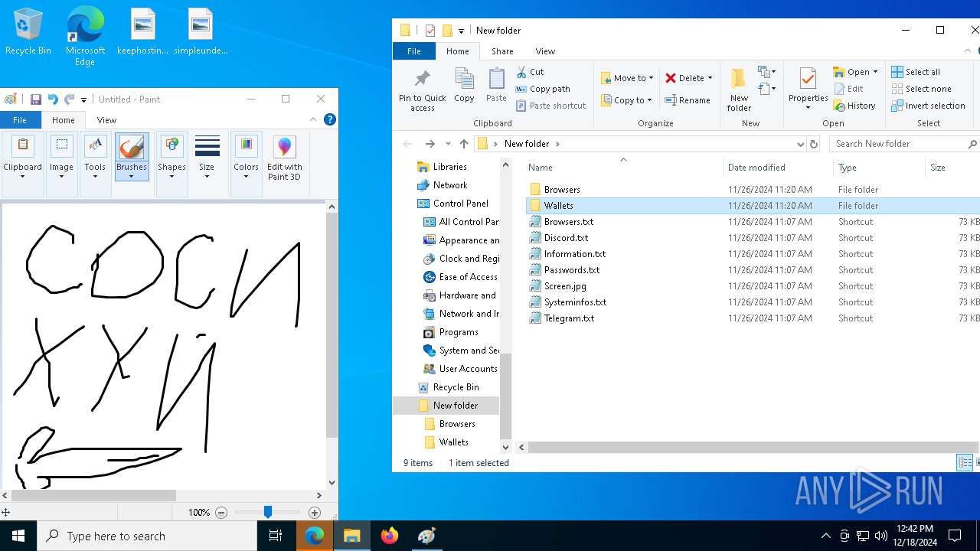Open Paint File menu
The image size is (980, 551).
[x=20, y=120]
